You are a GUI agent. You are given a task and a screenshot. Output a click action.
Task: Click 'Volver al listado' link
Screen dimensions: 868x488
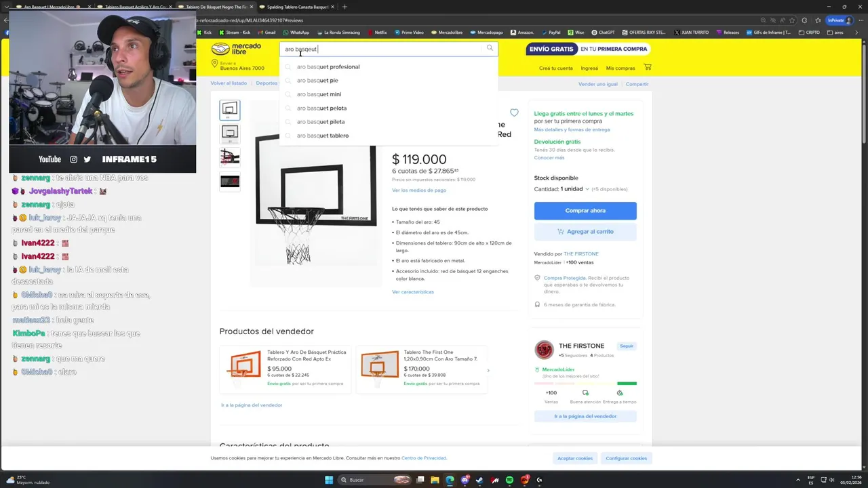tap(229, 83)
